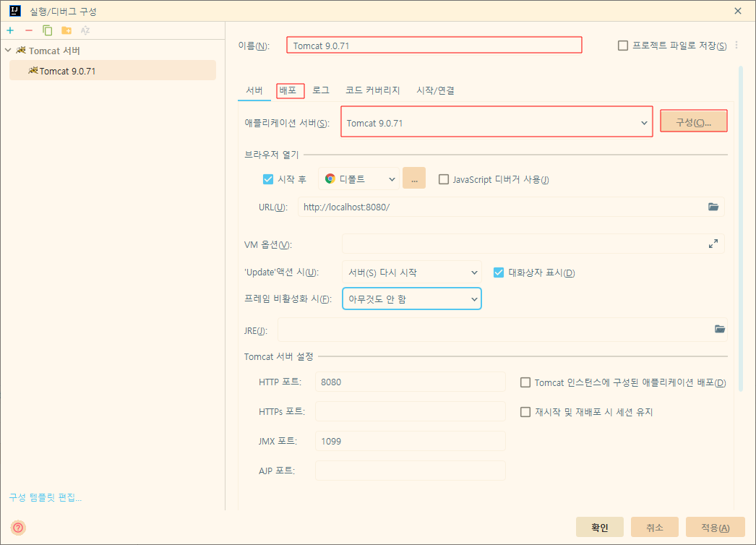This screenshot has height=545, width=756.
Task: Switch to the '로그' tab
Action: click(x=321, y=90)
